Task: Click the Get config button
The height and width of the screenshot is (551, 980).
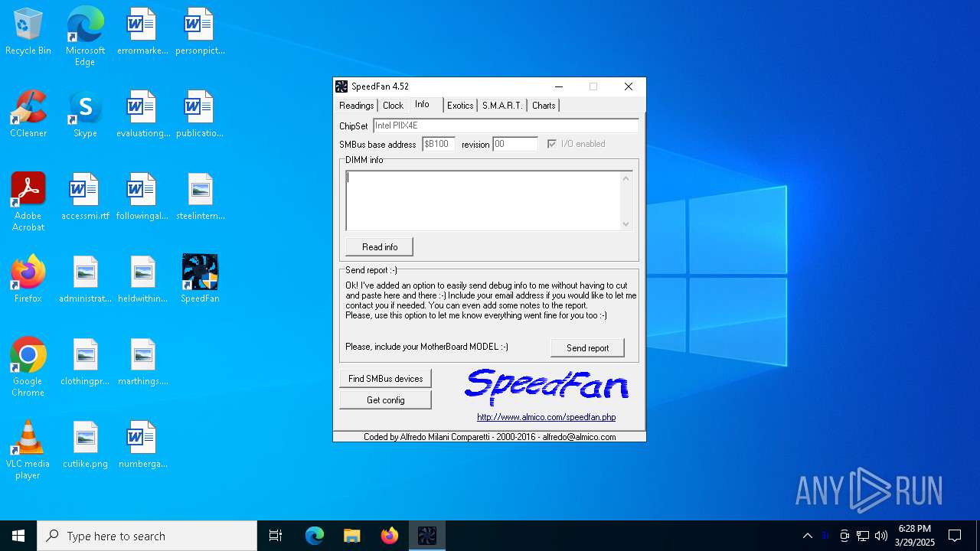Action: [x=386, y=399]
